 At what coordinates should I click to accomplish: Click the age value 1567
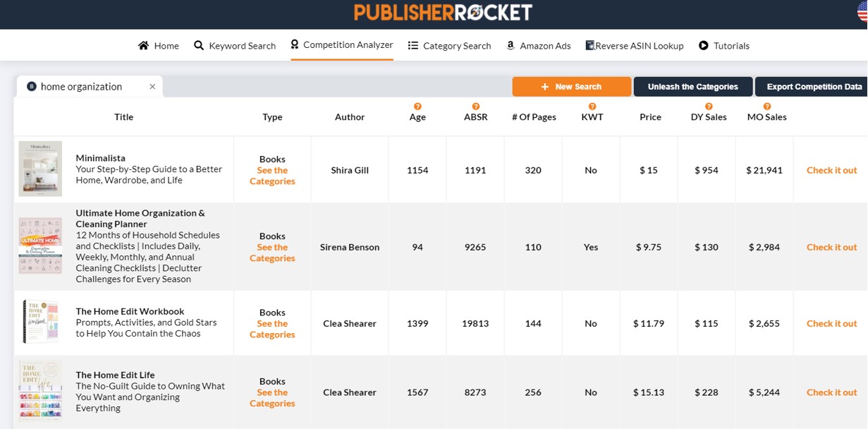pyautogui.click(x=417, y=392)
